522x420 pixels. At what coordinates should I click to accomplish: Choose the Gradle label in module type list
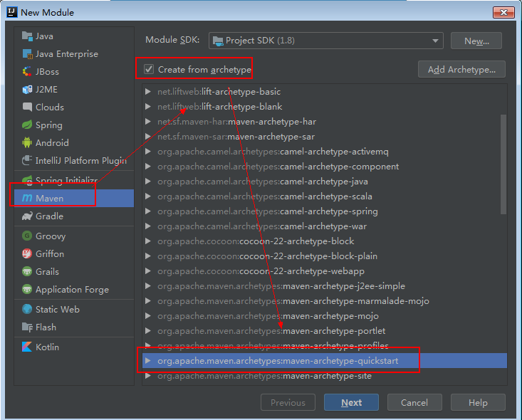tap(49, 216)
